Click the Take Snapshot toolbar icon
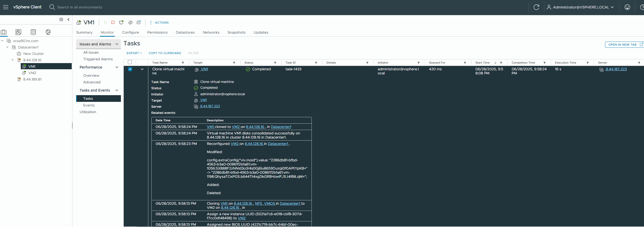The height and width of the screenshot is (227, 644). click(x=139, y=23)
